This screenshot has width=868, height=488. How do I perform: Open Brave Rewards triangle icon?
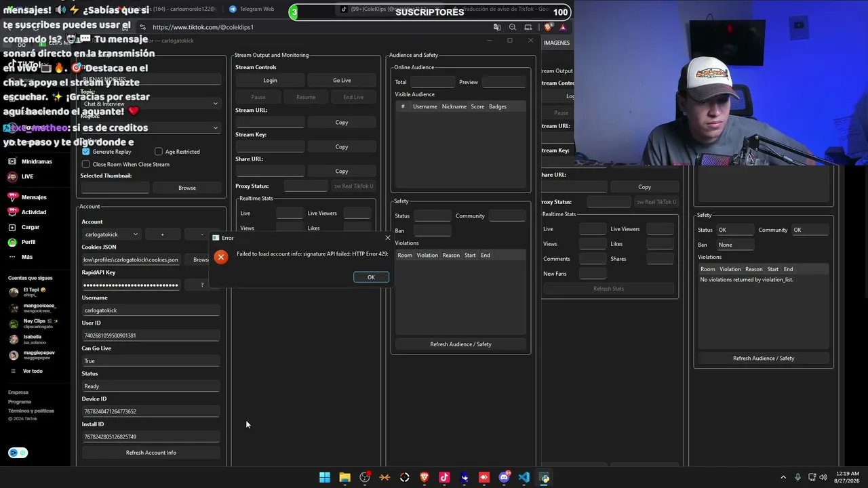(x=562, y=27)
